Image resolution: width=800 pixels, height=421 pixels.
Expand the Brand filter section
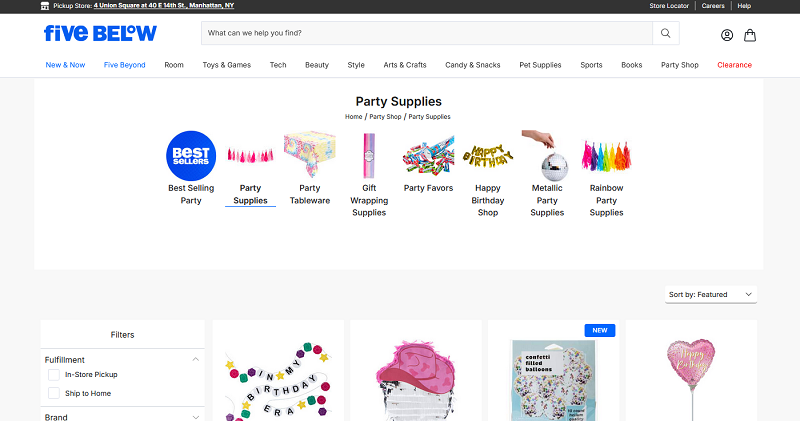click(195, 417)
